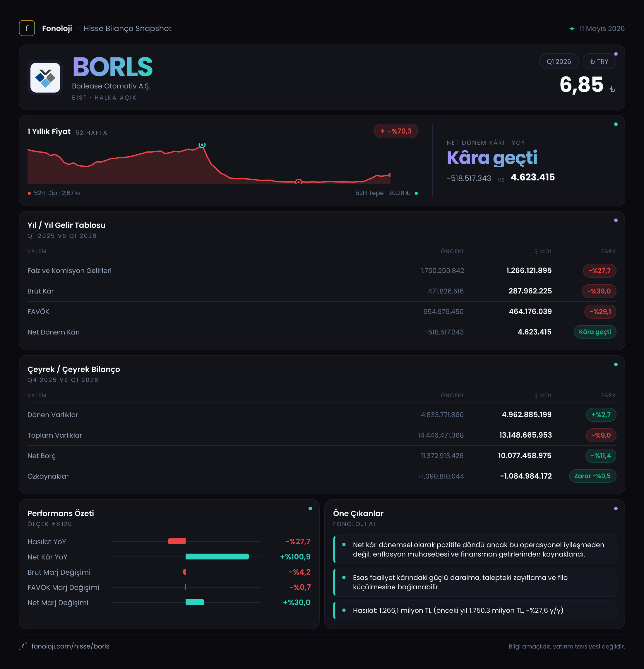Click the FAVÖK current value 464.176.039
Image resolution: width=644 pixels, height=669 pixels.
coord(530,312)
